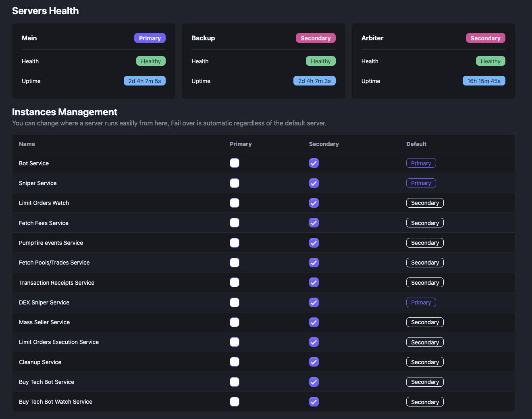Check Primary for Fetch Fees Service
The width and height of the screenshot is (532, 419).
[x=235, y=223]
